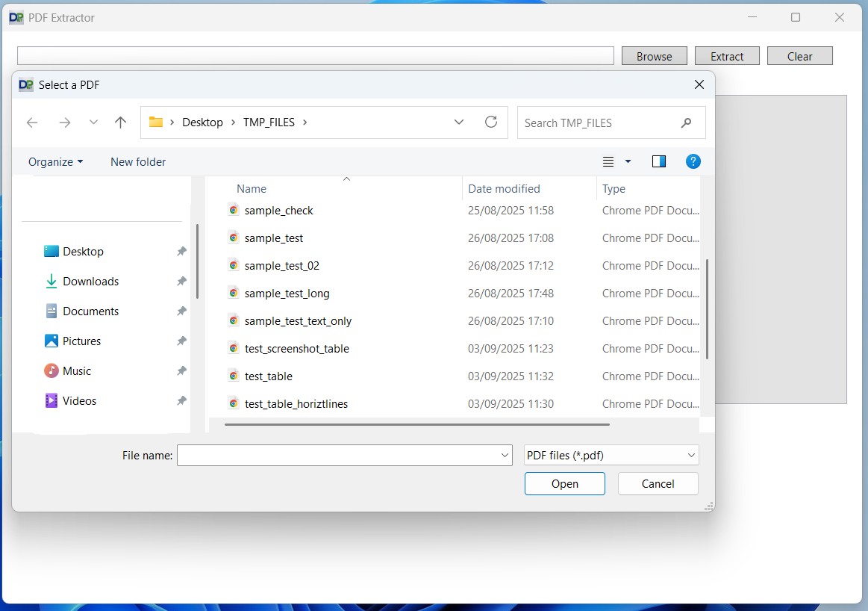Expand the address bar history dropdown
The width and height of the screenshot is (868, 611).
[x=459, y=122]
